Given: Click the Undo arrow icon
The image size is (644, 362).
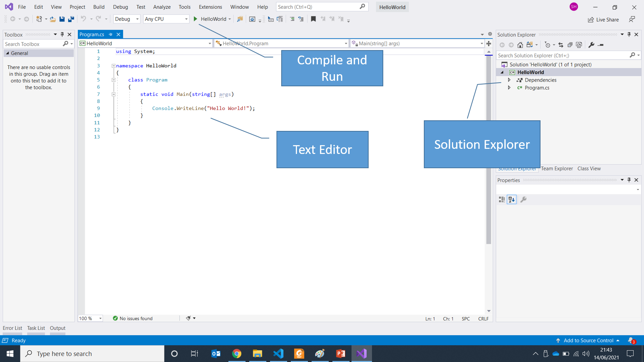Looking at the screenshot, I should (x=83, y=19).
